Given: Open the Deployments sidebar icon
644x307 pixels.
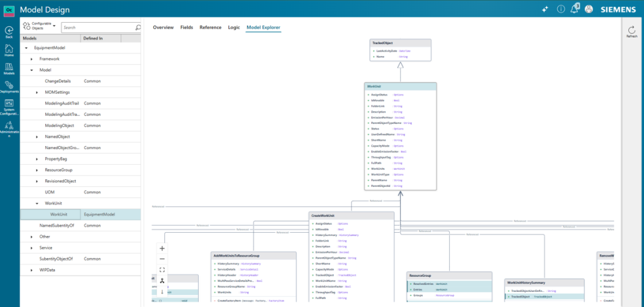Looking at the screenshot, I should pos(9,87).
